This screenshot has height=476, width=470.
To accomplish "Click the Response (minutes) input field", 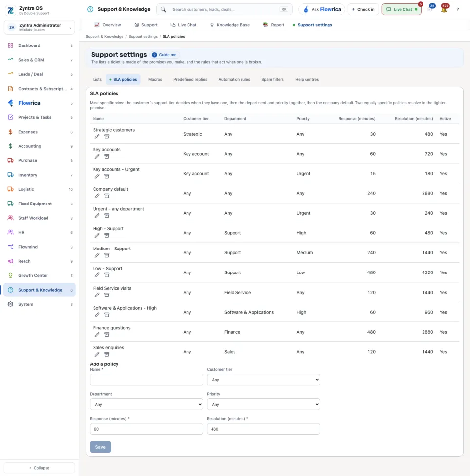I will tap(146, 429).
